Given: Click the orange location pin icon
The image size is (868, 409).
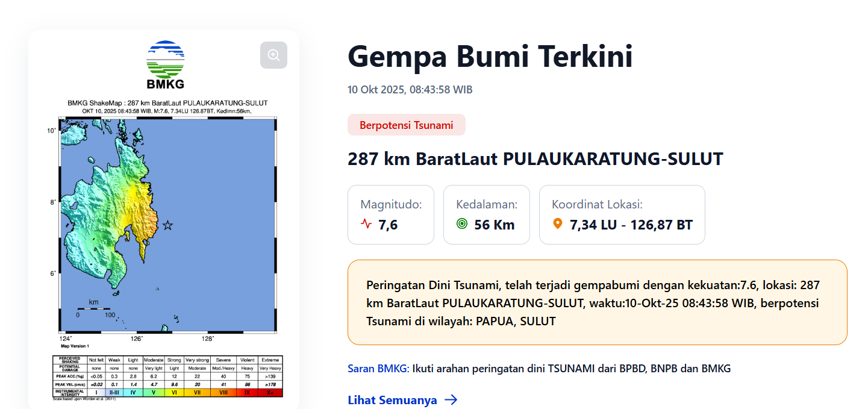Looking at the screenshot, I should [558, 224].
